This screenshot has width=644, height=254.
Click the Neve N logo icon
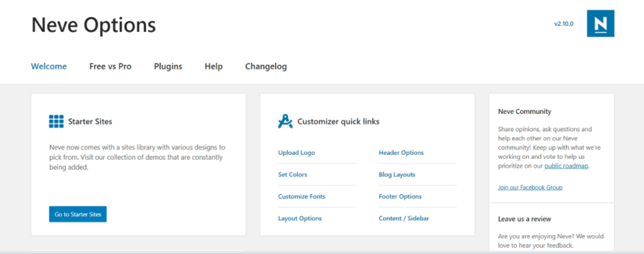coord(601,23)
